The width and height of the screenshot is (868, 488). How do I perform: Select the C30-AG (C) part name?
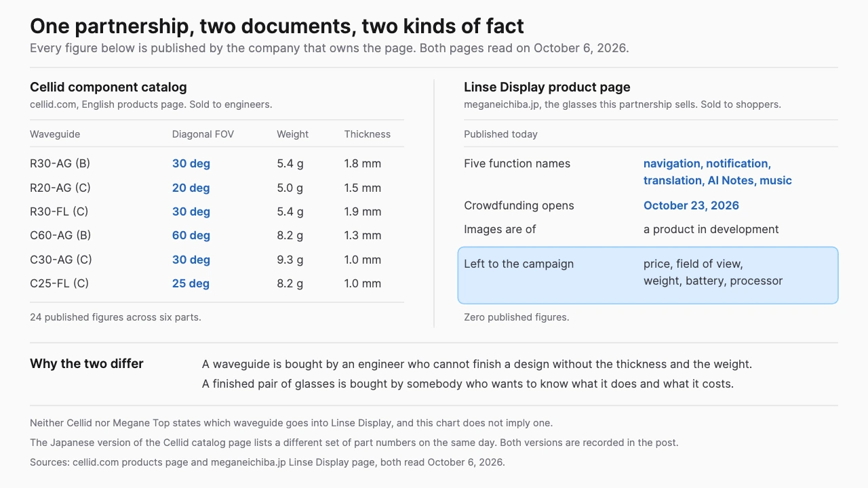click(x=61, y=260)
